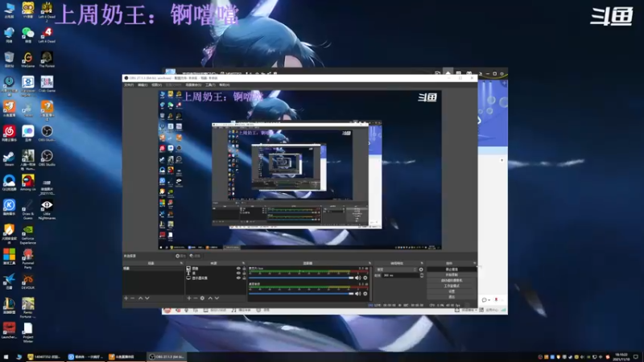Remove the selected scene with the minus button
644x362 pixels.
(x=132, y=298)
